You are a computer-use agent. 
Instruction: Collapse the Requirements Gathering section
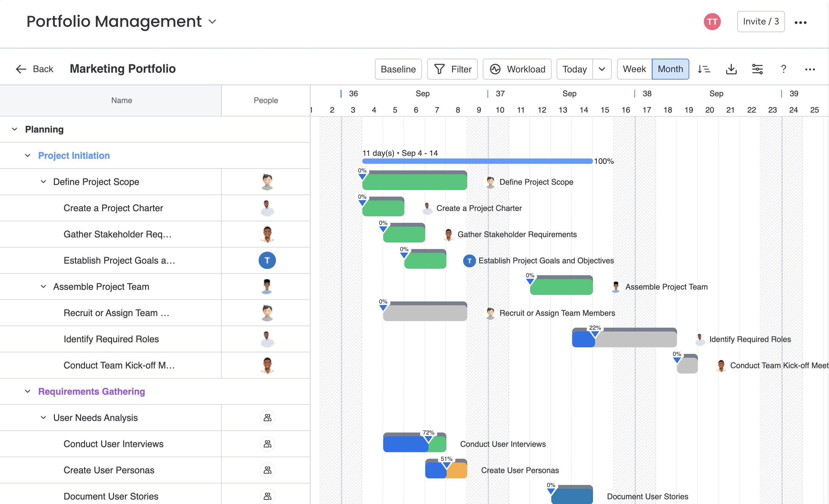(28, 391)
